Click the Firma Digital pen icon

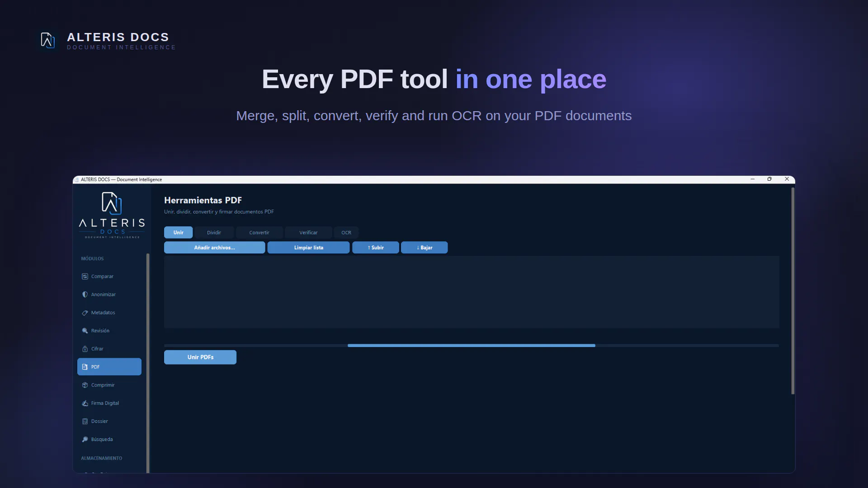tap(85, 403)
